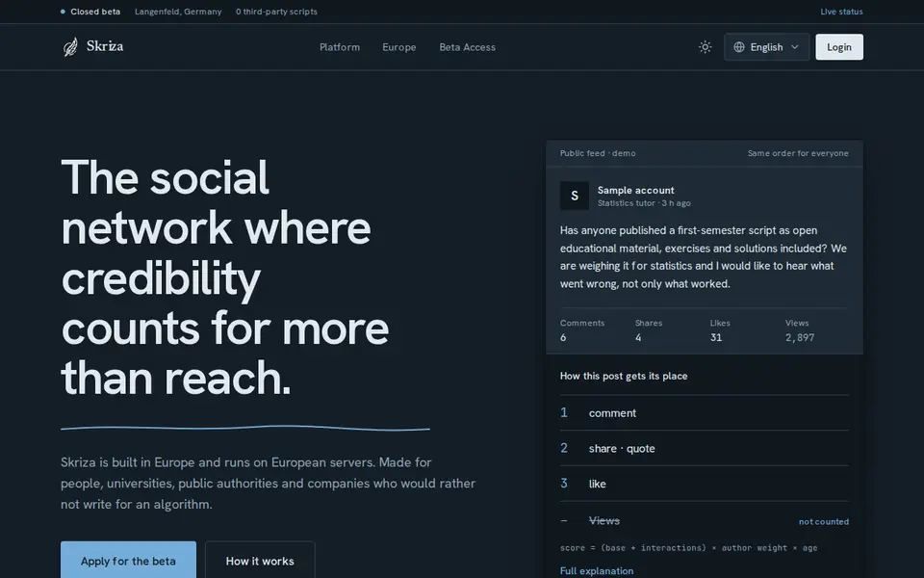
Task: Click the Langenfeld, Germany text
Action: (178, 12)
